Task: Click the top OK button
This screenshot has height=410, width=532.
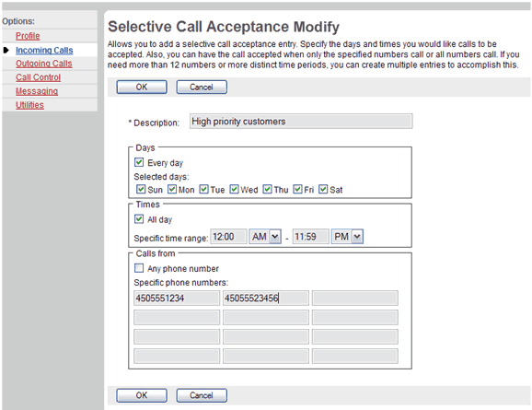Action: [x=142, y=87]
